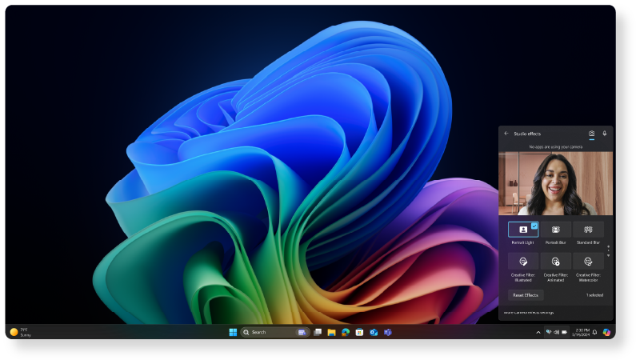Enable the Portrait Blur effect

tap(556, 230)
